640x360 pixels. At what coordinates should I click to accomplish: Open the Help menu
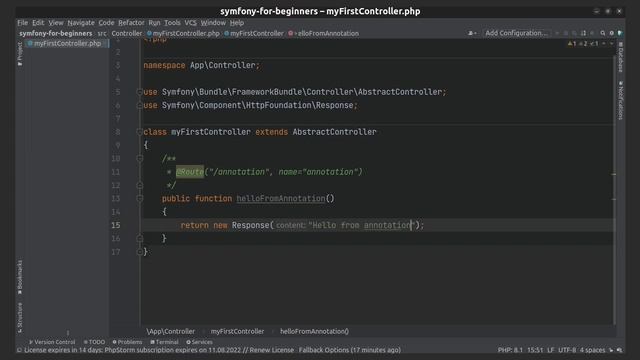pyautogui.click(x=237, y=23)
